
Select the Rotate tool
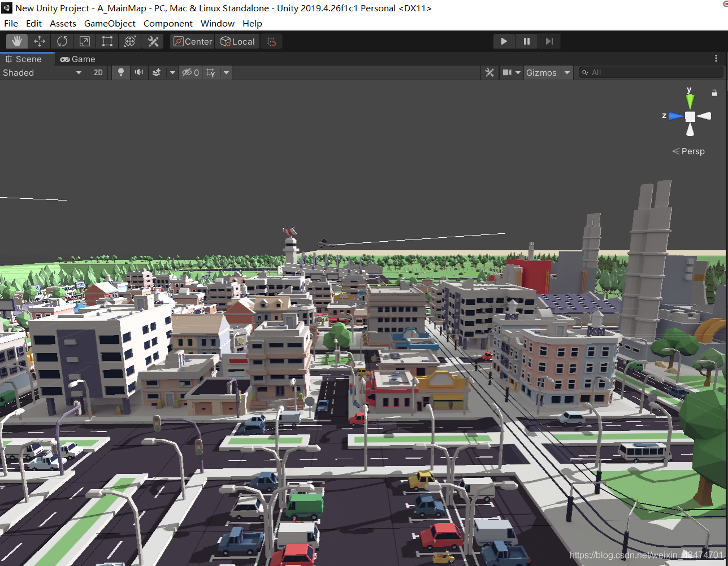click(62, 41)
